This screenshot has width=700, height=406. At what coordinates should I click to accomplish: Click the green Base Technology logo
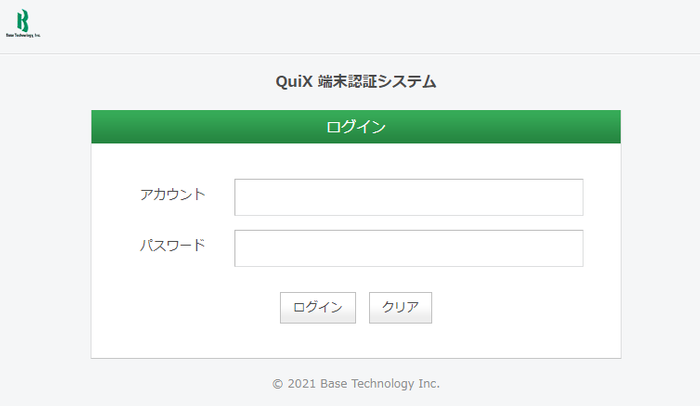(23, 20)
